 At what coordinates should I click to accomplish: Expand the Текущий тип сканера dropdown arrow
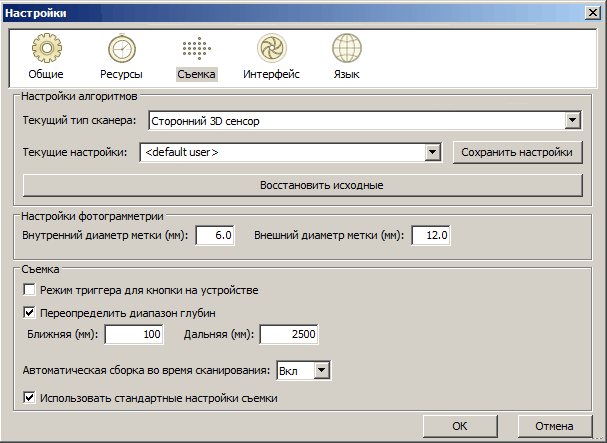pyautogui.click(x=572, y=120)
